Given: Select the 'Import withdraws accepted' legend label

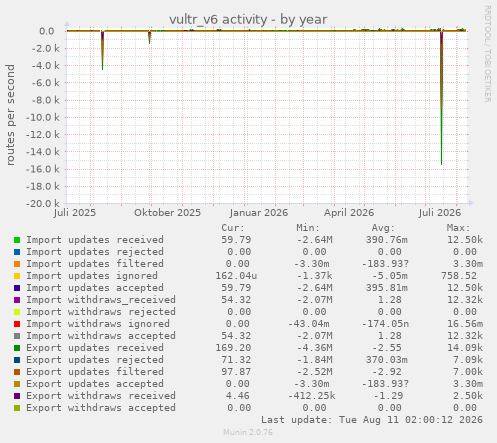Looking at the screenshot, I should [101, 336].
